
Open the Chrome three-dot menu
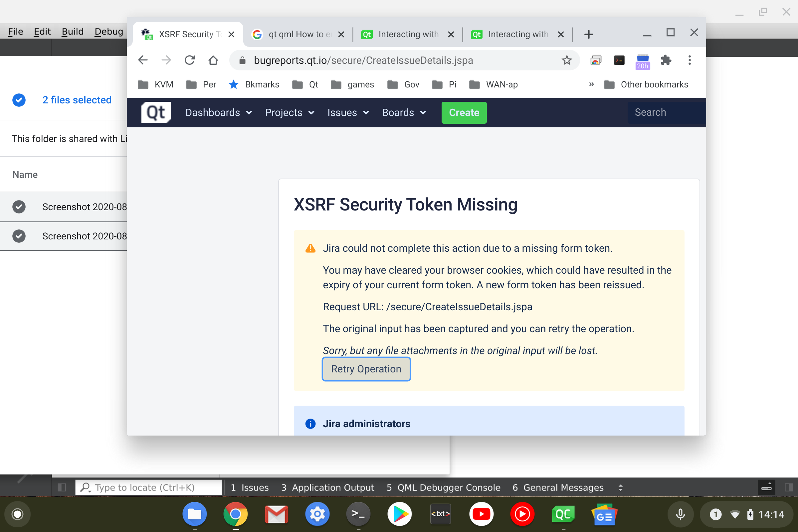689,61
